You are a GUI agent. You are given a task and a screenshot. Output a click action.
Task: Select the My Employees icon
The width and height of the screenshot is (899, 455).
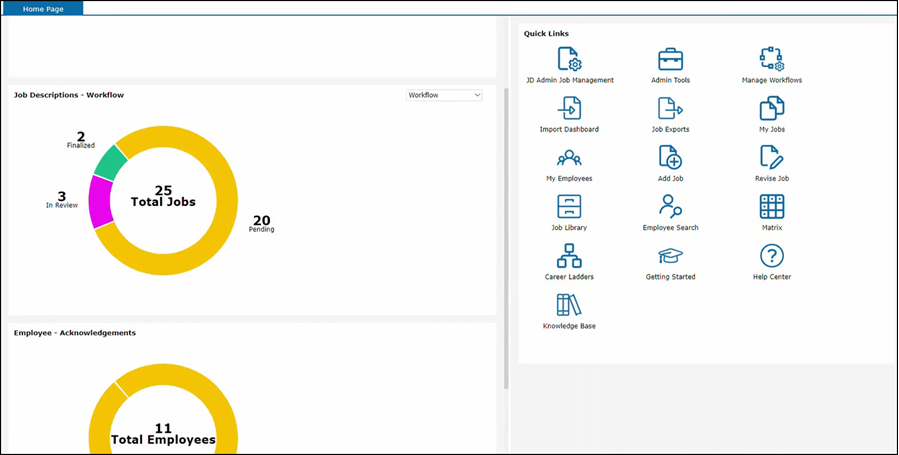coord(569,157)
